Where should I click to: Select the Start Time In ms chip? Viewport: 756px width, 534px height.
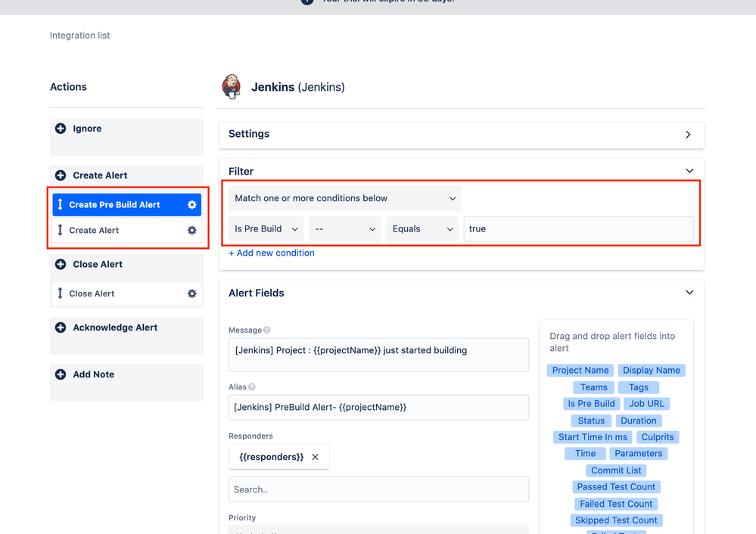coord(593,437)
